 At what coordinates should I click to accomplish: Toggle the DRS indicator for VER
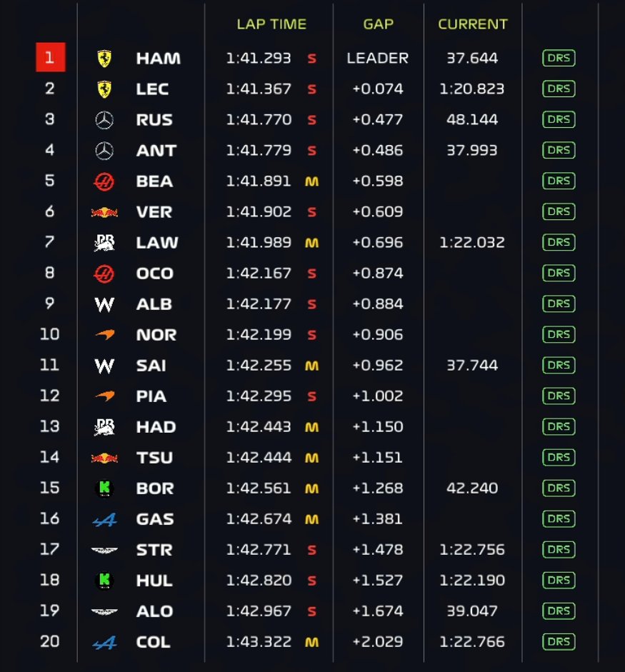coord(559,212)
